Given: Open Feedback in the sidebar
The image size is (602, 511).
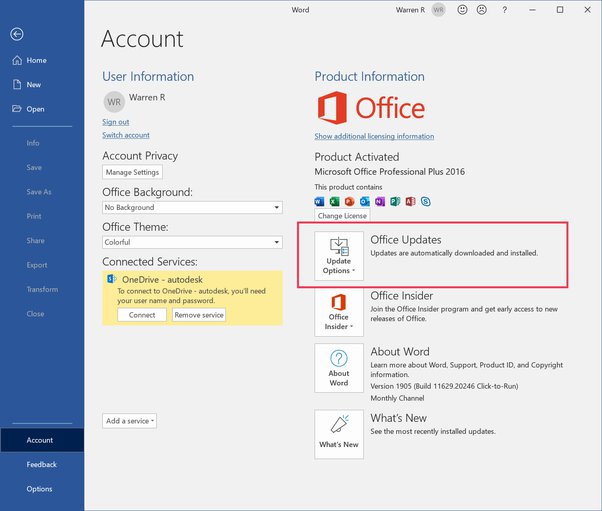Looking at the screenshot, I should (42, 465).
